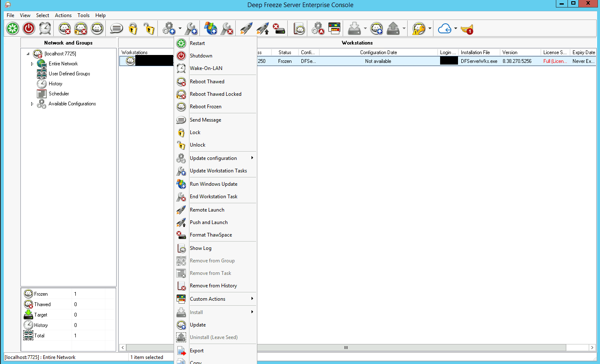Screen dimensions: 600x364
Task: Click the closed padlock Lock toolbar icon
Action: pos(133,28)
